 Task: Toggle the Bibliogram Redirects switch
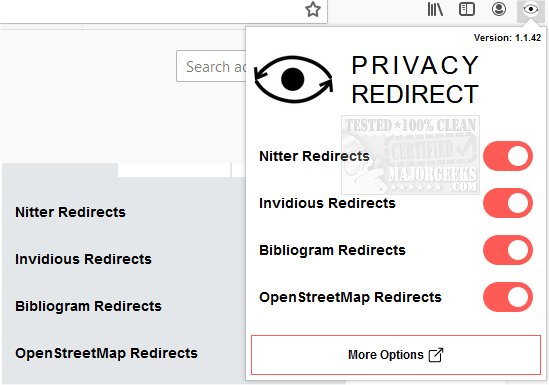508,250
